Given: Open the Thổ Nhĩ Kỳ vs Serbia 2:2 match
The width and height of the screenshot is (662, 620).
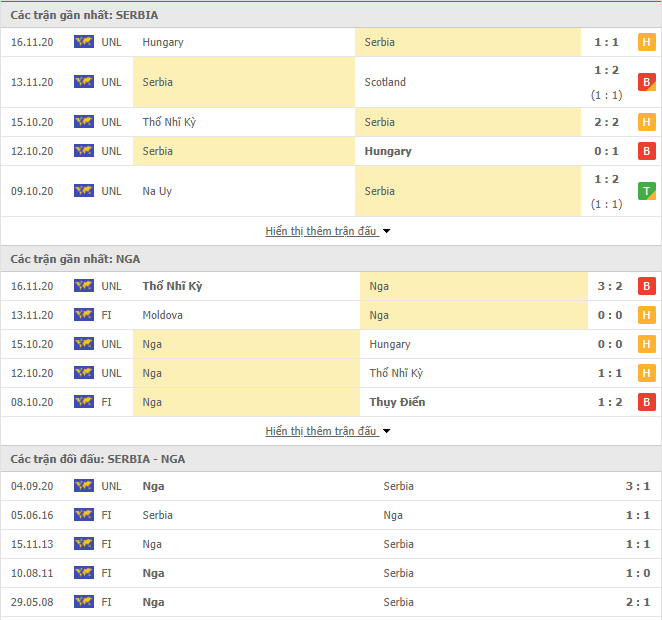Looking at the screenshot, I should pos(331,122).
